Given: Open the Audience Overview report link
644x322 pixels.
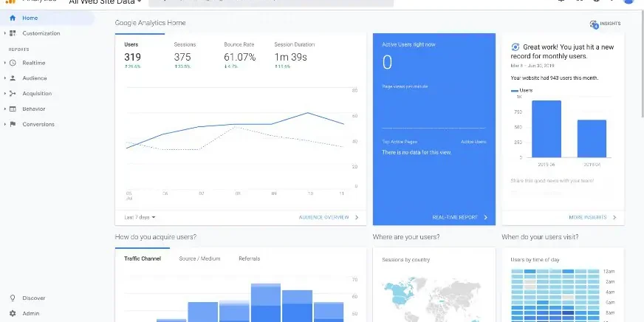Looking at the screenshot, I should 324,217.
